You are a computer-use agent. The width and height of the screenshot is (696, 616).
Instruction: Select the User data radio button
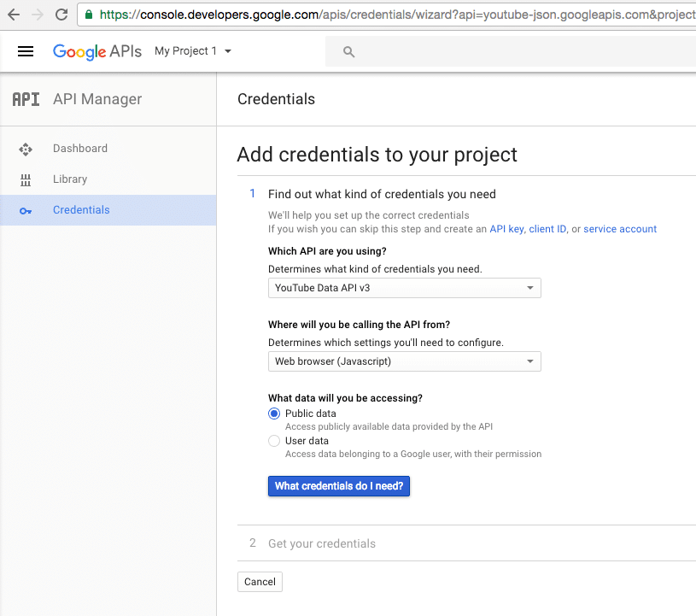pyautogui.click(x=274, y=441)
